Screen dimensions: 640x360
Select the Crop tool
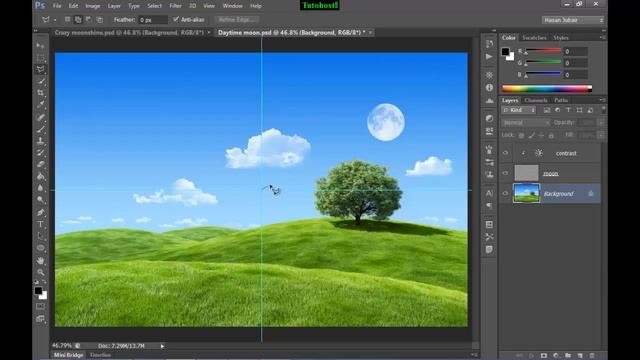(x=40, y=93)
